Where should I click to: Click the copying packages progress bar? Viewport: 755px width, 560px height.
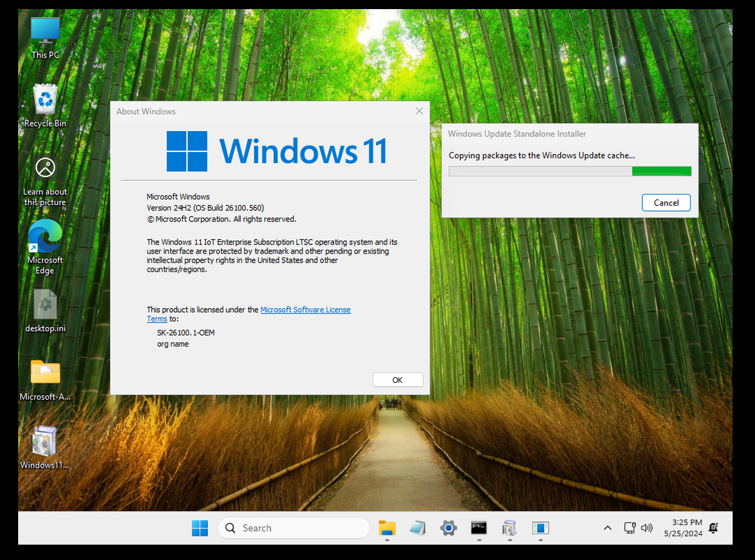point(569,171)
